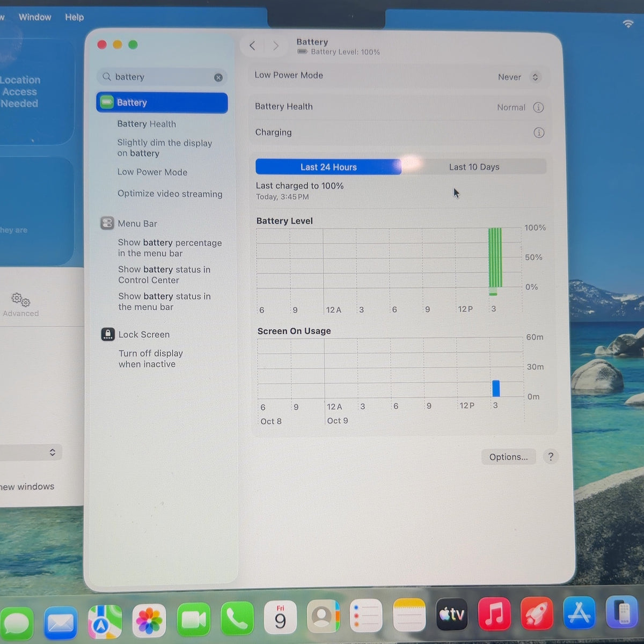Image resolution: width=644 pixels, height=644 pixels.
Task: Click into the battery search field
Action: point(161,77)
